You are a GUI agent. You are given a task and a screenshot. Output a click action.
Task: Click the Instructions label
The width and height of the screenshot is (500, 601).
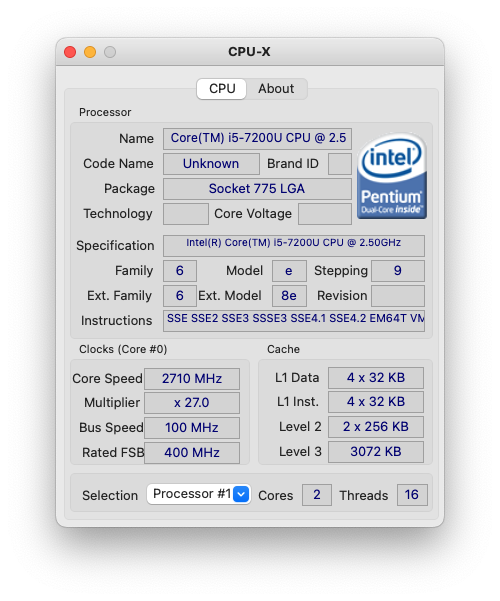[117, 320]
